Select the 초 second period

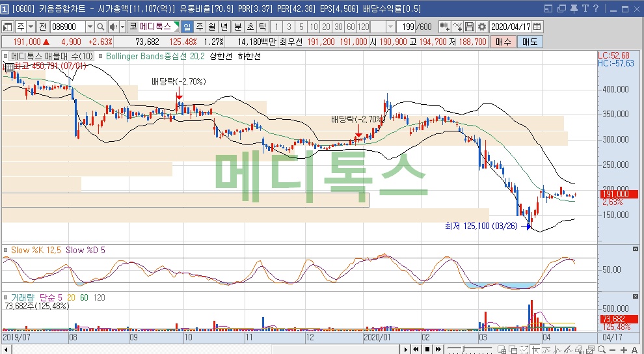pyautogui.click(x=250, y=27)
